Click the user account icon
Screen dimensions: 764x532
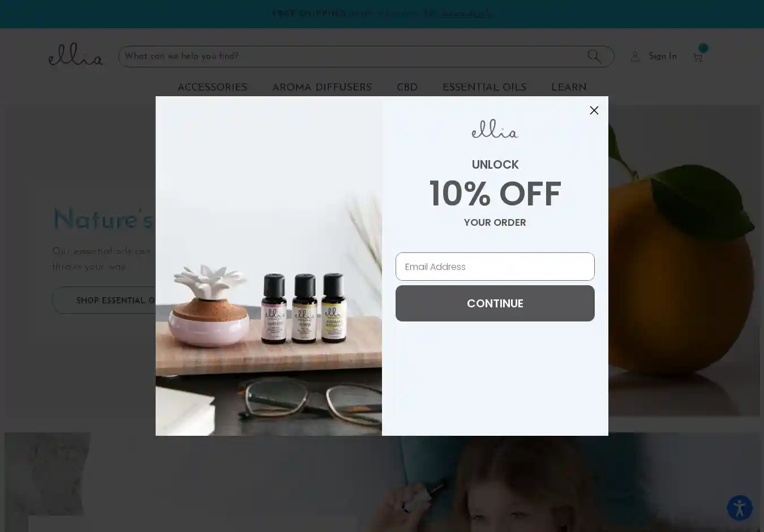click(x=636, y=57)
